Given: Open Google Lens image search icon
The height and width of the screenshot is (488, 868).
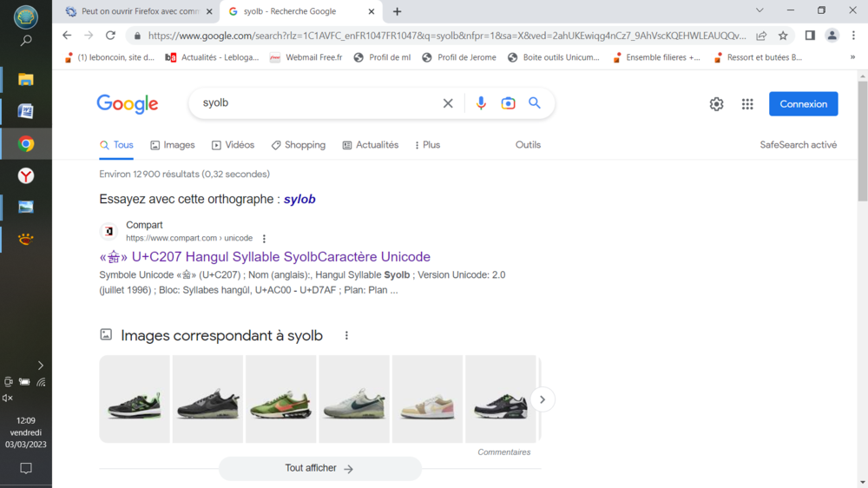Looking at the screenshot, I should (508, 103).
